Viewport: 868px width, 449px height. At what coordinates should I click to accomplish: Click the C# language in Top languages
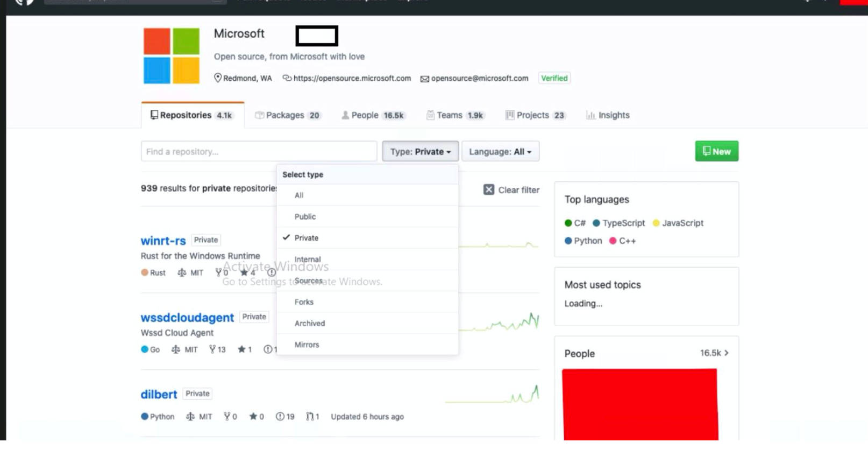click(575, 223)
